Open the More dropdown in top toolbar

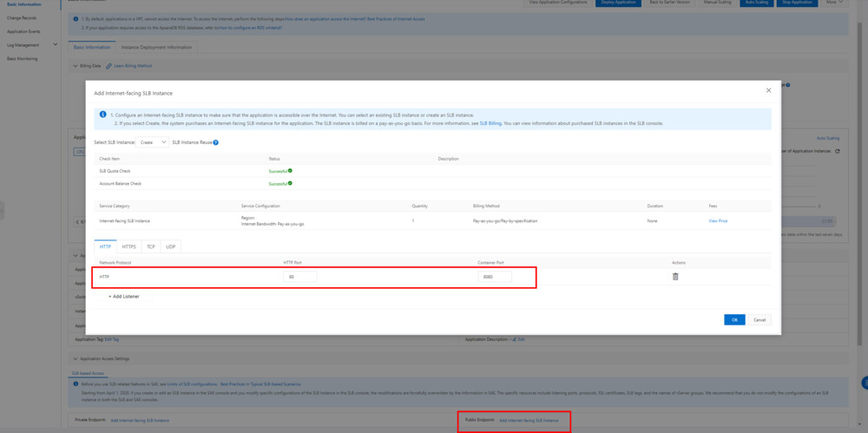[832, 3]
